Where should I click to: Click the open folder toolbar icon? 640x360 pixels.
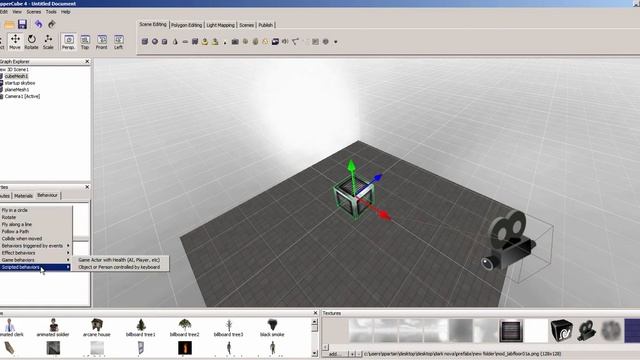(x=9, y=24)
